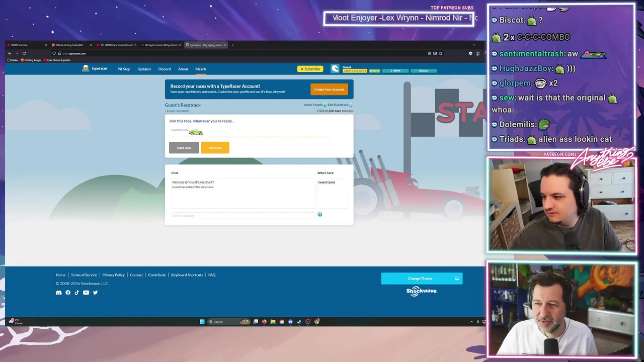
Task: Open the Twitter footer icon
Action: (95, 293)
